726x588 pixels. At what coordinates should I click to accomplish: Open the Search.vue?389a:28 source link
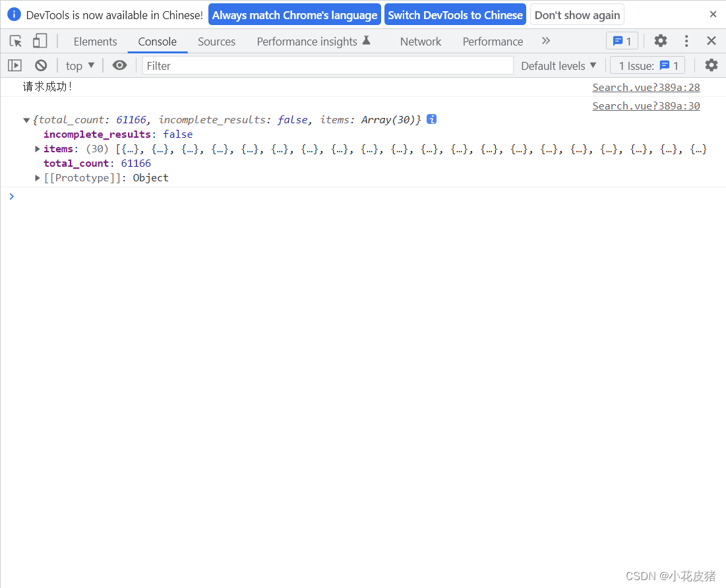tap(646, 88)
